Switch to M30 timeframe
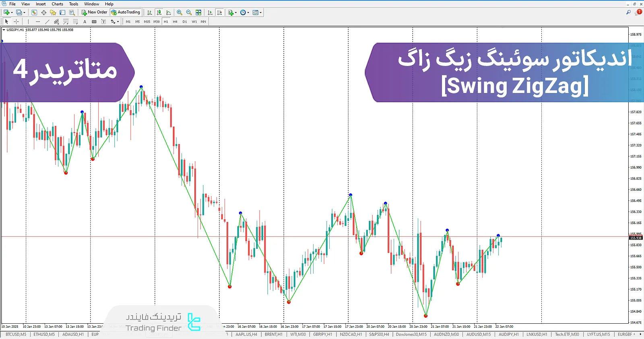This screenshot has width=644, height=339. point(157,22)
